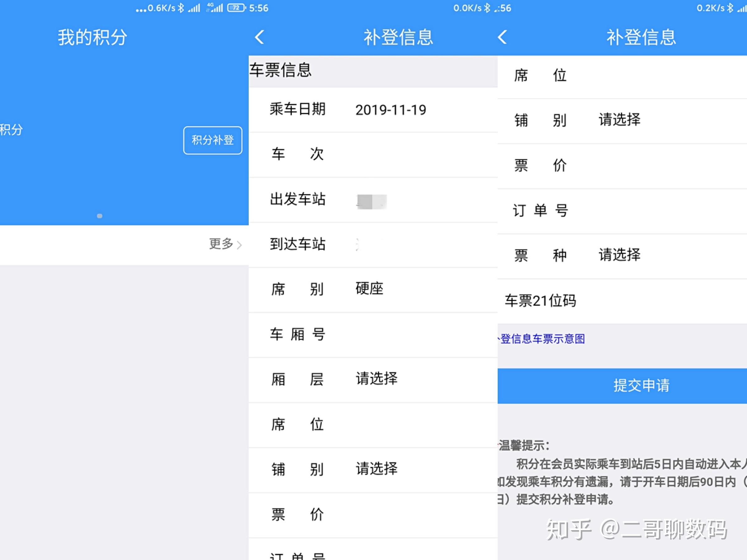Screen dimensions: 747x560
Task: Tap the Bluetooth icon in left status bar
Action: click(181, 8)
